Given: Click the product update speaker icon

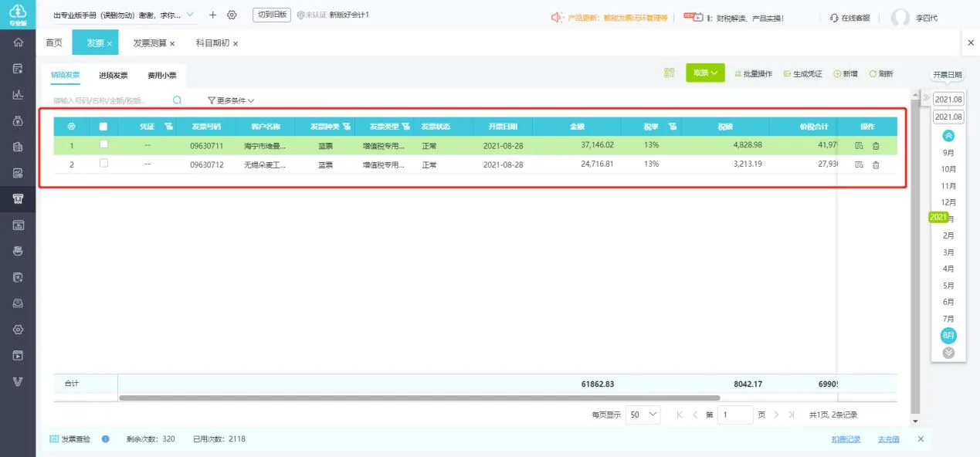Looking at the screenshot, I should (558, 17).
